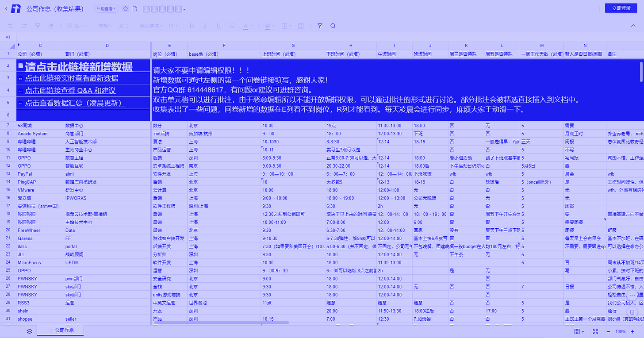
Task: Open the font size 10 dropdown
Action: (x=173, y=26)
